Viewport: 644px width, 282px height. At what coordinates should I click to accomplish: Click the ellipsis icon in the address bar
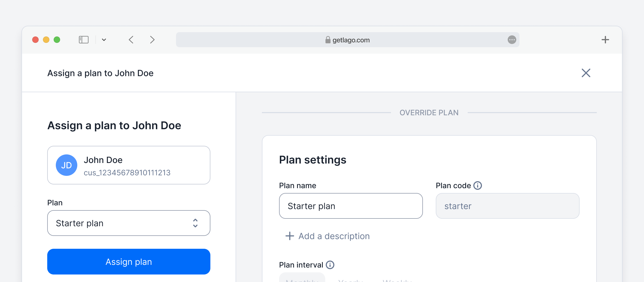(512, 40)
